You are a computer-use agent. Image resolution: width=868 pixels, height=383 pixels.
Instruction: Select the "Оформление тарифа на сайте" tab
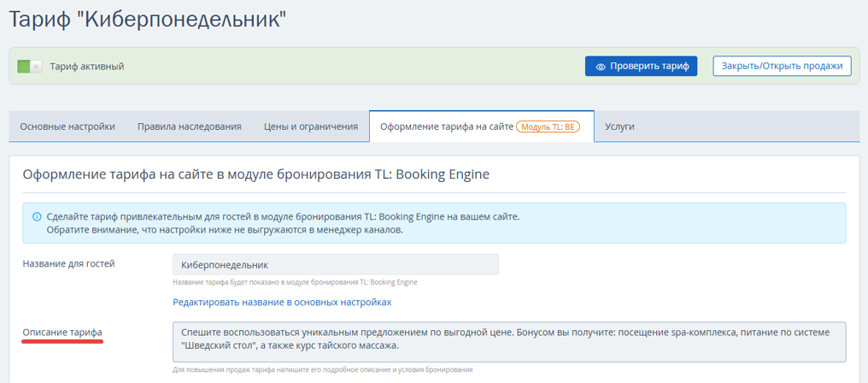click(x=447, y=127)
